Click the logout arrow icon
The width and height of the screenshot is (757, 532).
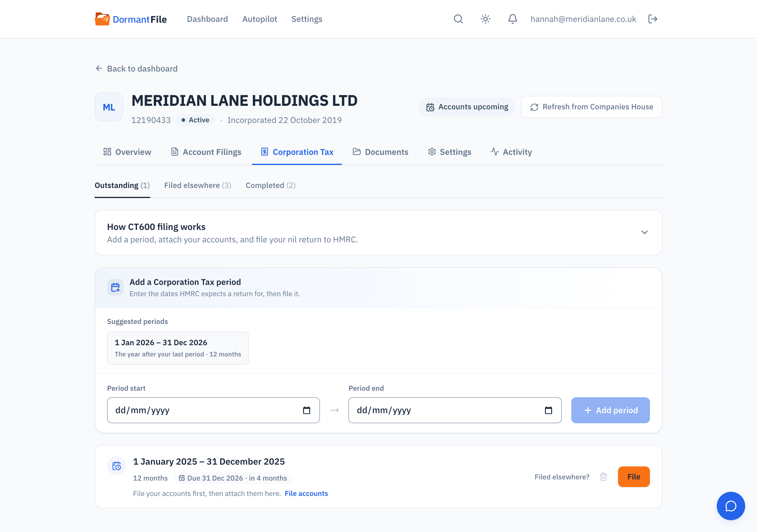(x=653, y=19)
